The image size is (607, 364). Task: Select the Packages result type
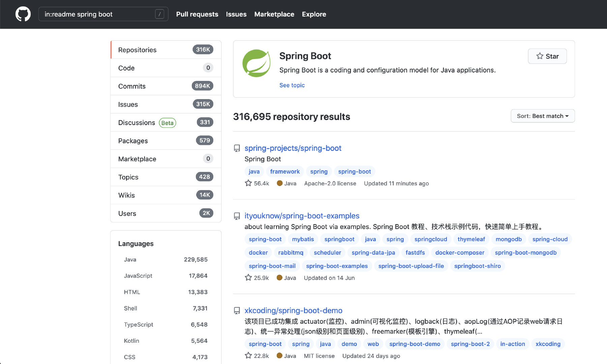(x=166, y=141)
